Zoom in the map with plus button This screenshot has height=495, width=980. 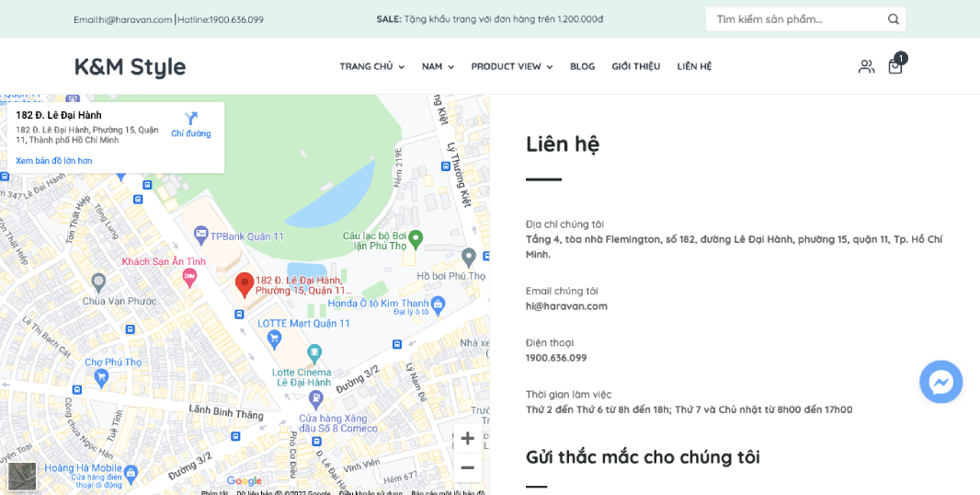coord(467,438)
